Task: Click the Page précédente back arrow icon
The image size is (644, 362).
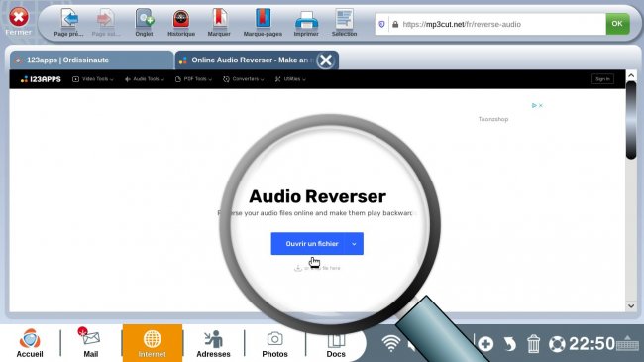Action: 69,19
